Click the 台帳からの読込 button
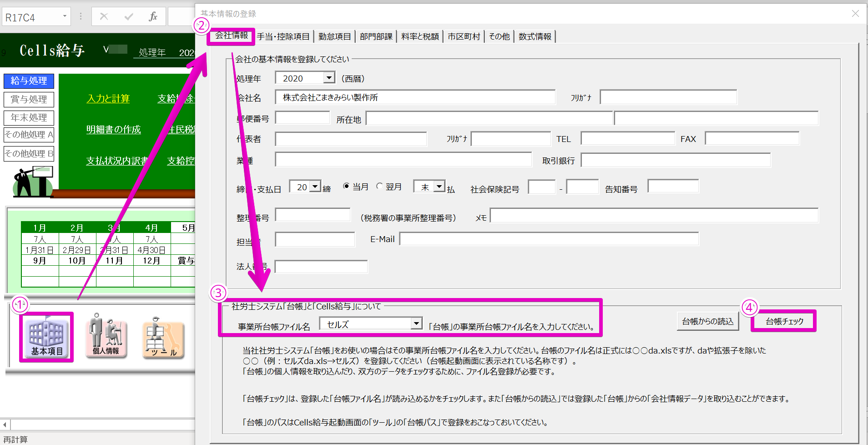868x445 pixels. pyautogui.click(x=708, y=321)
